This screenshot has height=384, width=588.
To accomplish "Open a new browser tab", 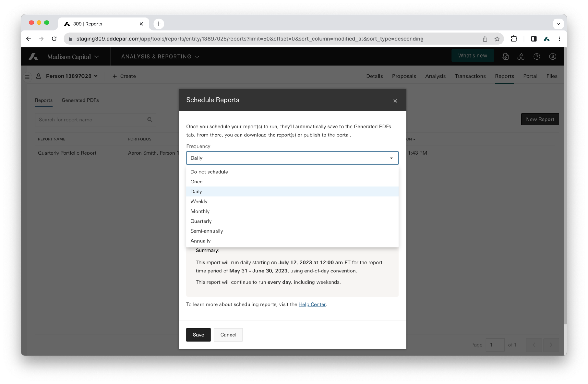I will [x=159, y=24].
